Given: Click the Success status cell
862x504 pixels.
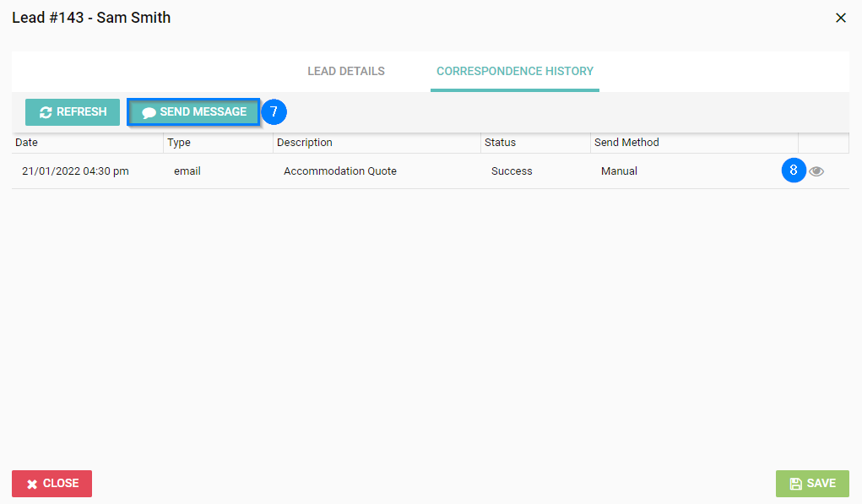Looking at the screenshot, I should click(x=512, y=171).
